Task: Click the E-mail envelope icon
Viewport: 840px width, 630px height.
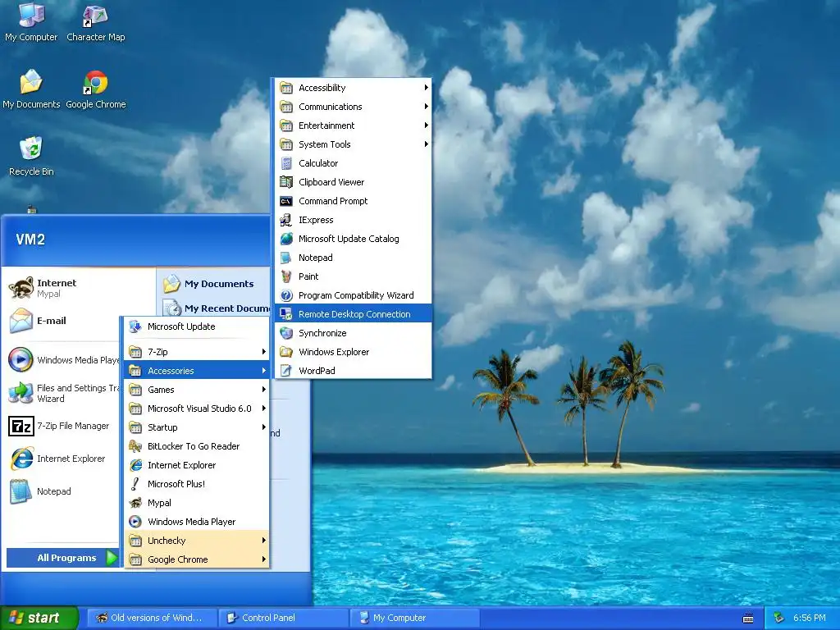Action: [x=21, y=321]
